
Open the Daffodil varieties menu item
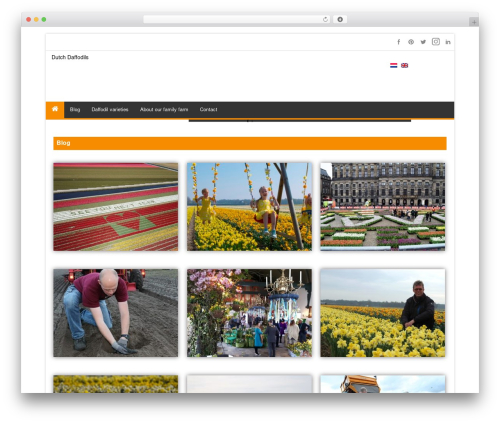[110, 109]
